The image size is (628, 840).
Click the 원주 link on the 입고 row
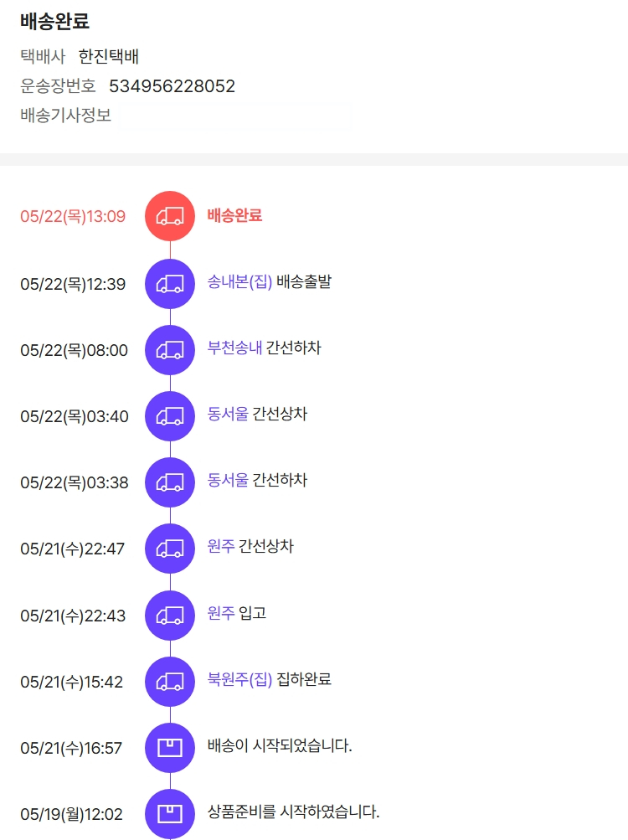pyautogui.click(x=221, y=613)
